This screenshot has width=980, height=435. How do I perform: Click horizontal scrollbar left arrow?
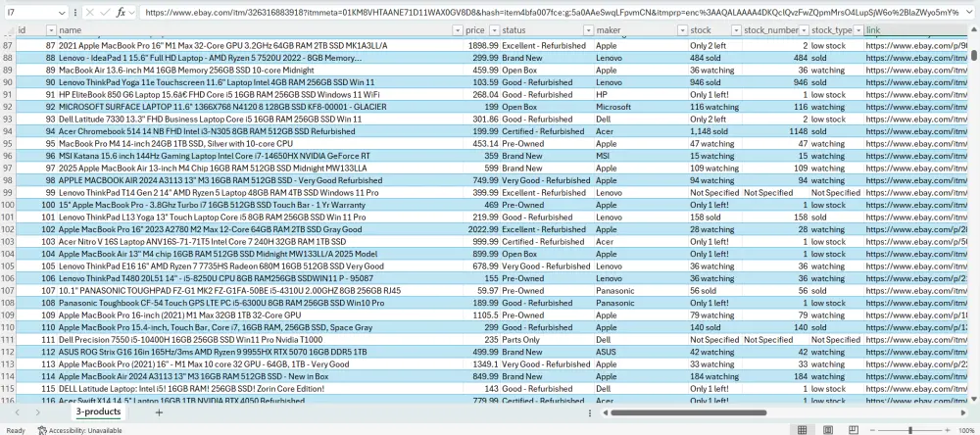pos(605,412)
